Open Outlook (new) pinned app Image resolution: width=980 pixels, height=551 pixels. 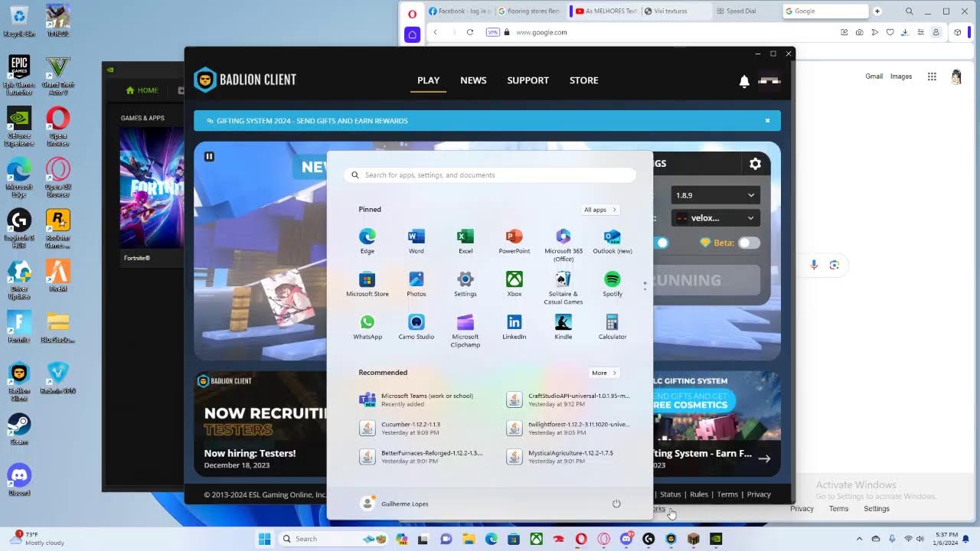point(612,240)
